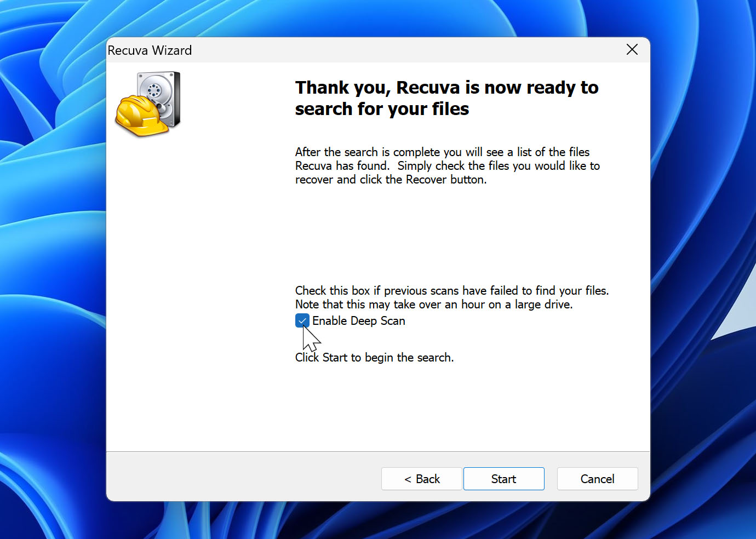The image size is (756, 539).
Task: Uncheck the Enable Deep Scan checkbox
Action: pos(302,321)
